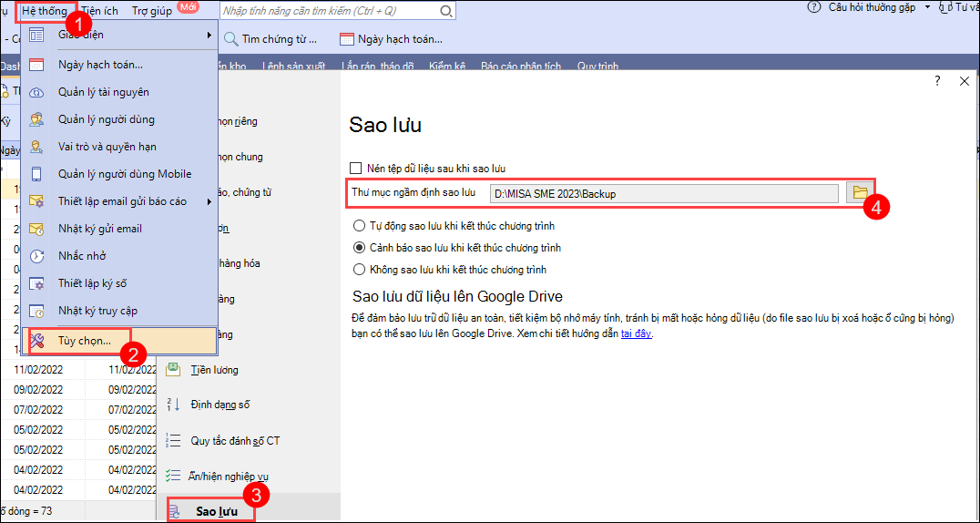The height and width of the screenshot is (523, 980).
Task: Click the tại đây hyperlink
Action: tap(637, 333)
